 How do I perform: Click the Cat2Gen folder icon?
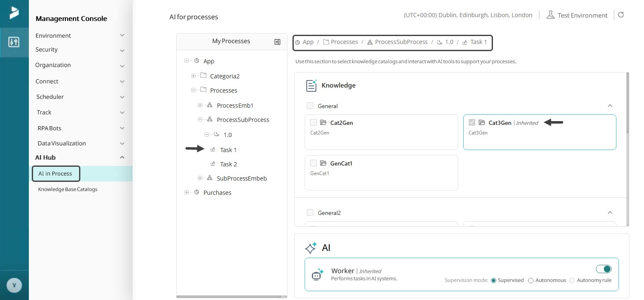coord(323,123)
